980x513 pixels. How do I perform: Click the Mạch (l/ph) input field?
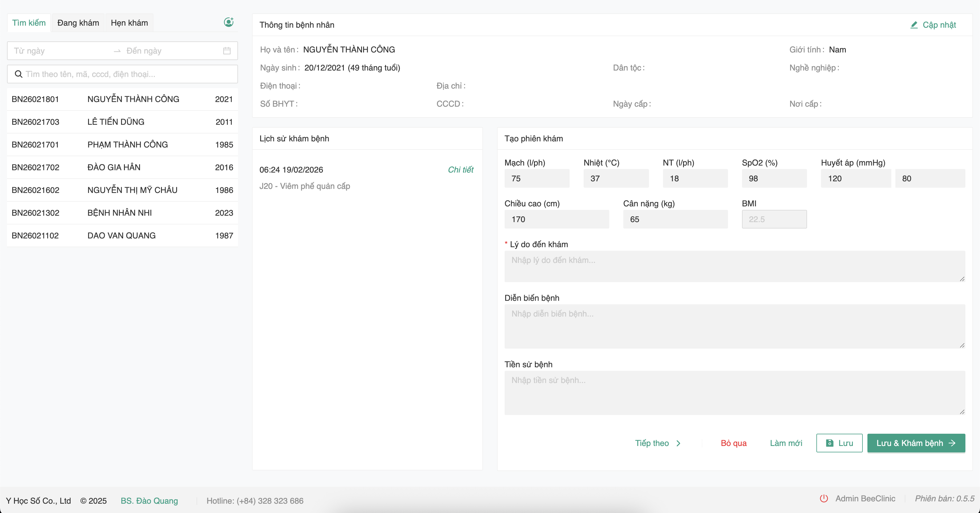[536, 178]
